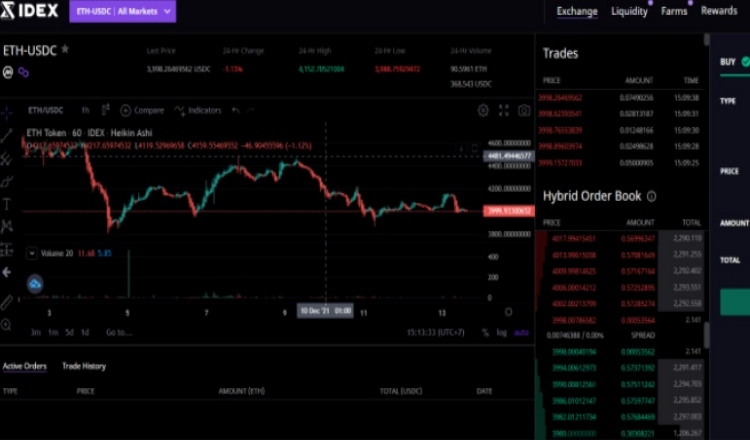Viewport: 750px width, 440px height.
Task: Open the ETH-USDC All Markets dropdown
Action: [x=122, y=11]
